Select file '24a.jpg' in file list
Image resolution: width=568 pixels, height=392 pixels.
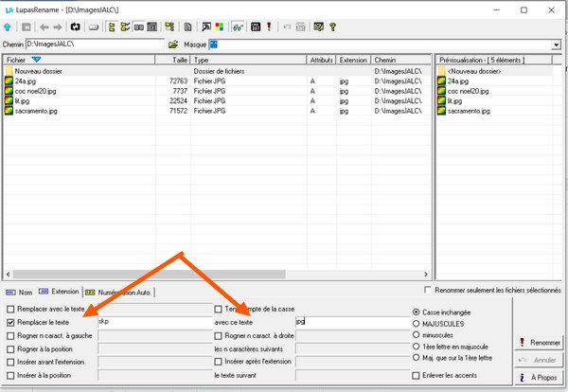26,81
